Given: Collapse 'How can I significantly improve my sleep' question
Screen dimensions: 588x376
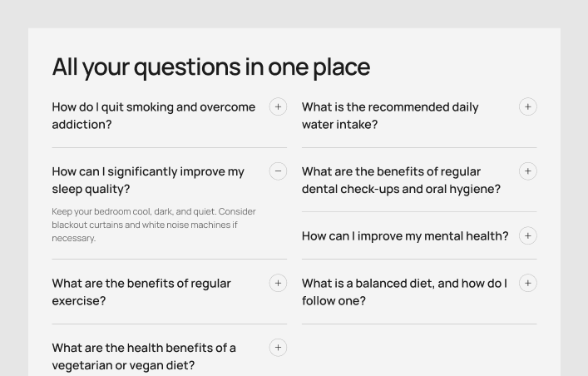Looking at the screenshot, I should [x=148, y=180].
